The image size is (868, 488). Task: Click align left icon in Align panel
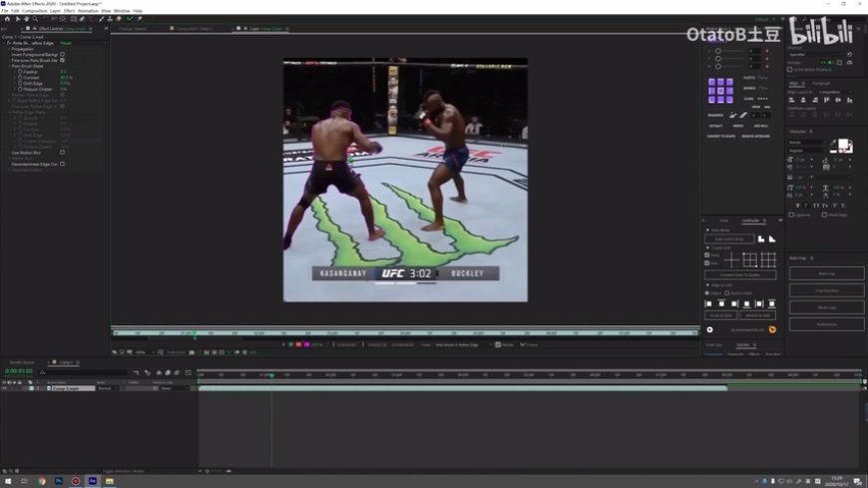pos(791,100)
